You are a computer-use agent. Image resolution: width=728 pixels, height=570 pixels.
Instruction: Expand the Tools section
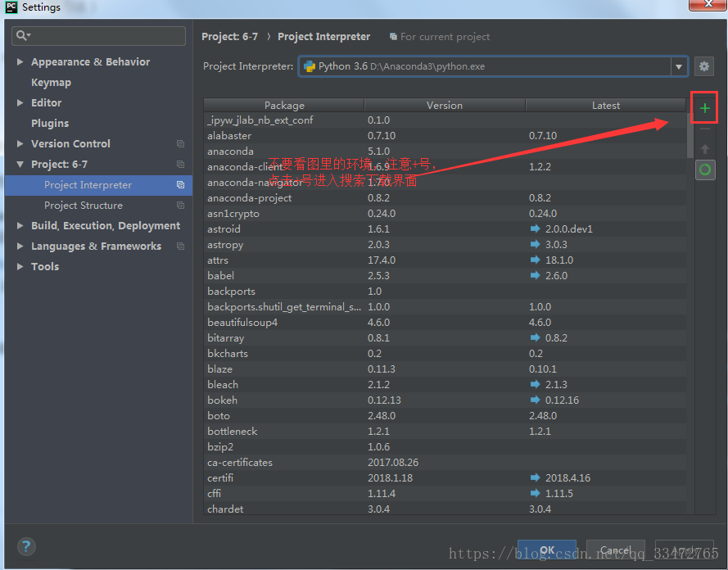20,266
